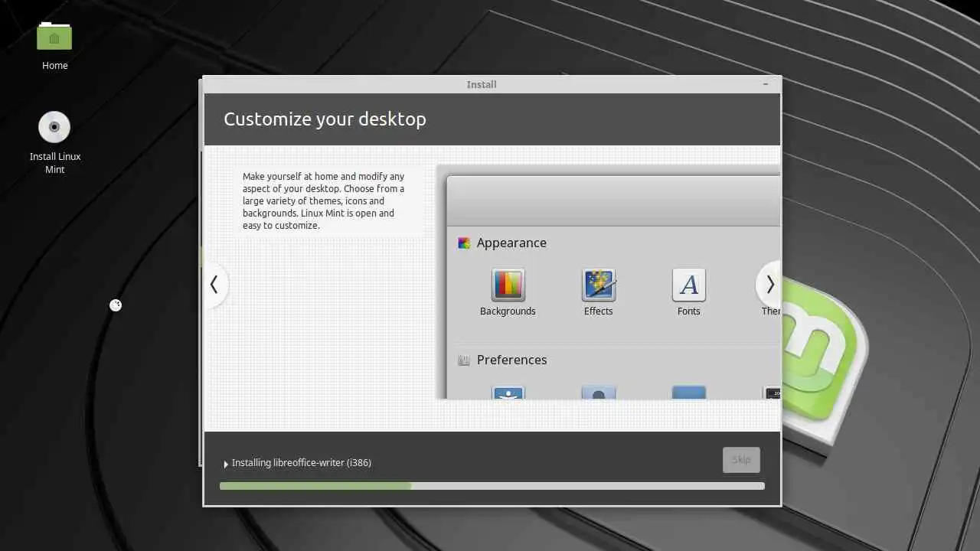Minimize the Install window
Screen dimensions: 980x551
(766, 84)
